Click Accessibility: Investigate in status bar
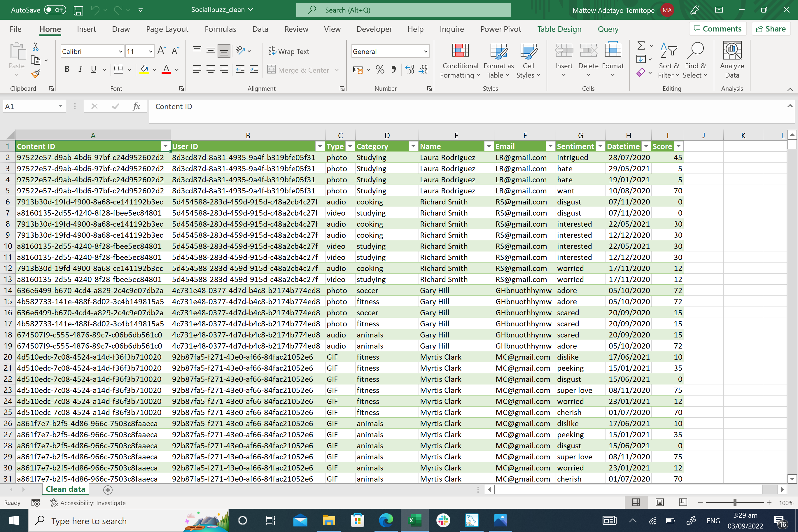The height and width of the screenshot is (532, 798). (88, 503)
